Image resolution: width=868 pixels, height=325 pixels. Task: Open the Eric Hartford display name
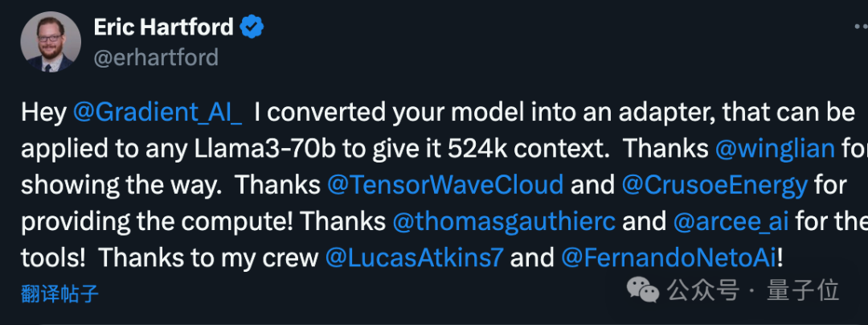tap(163, 27)
